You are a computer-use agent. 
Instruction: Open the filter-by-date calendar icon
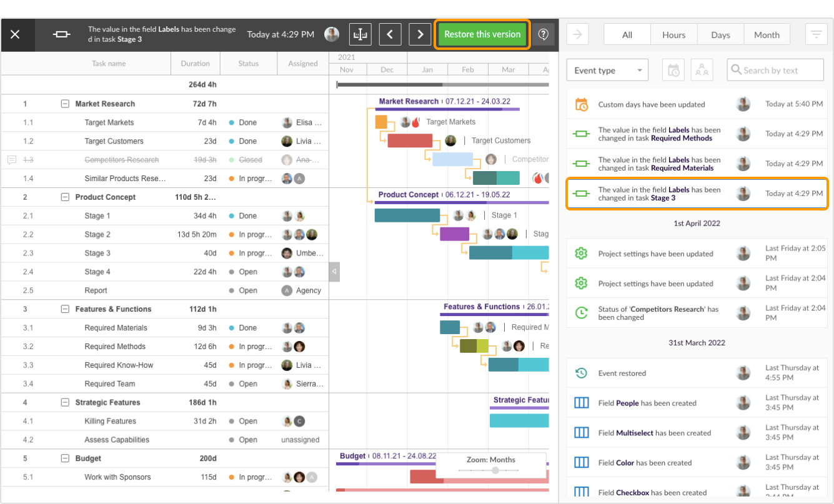coord(673,69)
